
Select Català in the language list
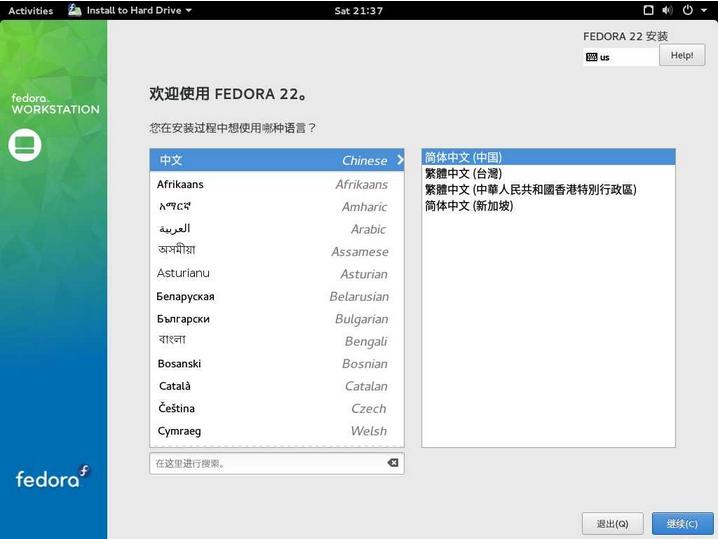277,386
